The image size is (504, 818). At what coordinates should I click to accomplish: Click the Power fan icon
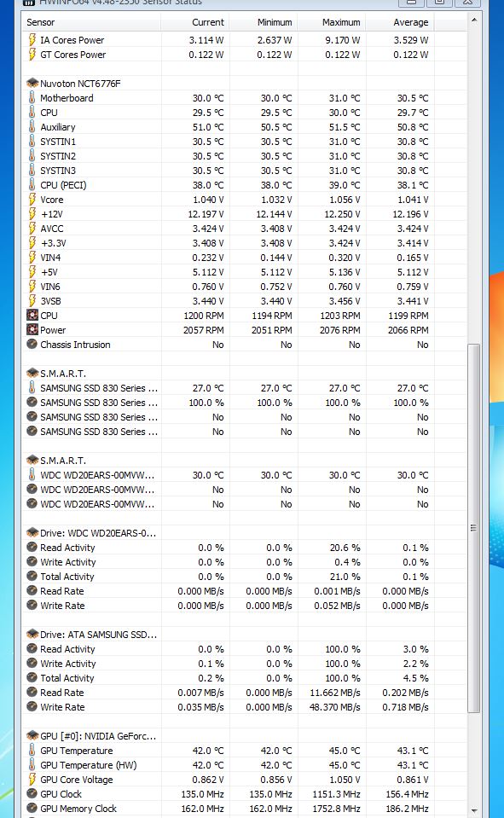[32, 330]
